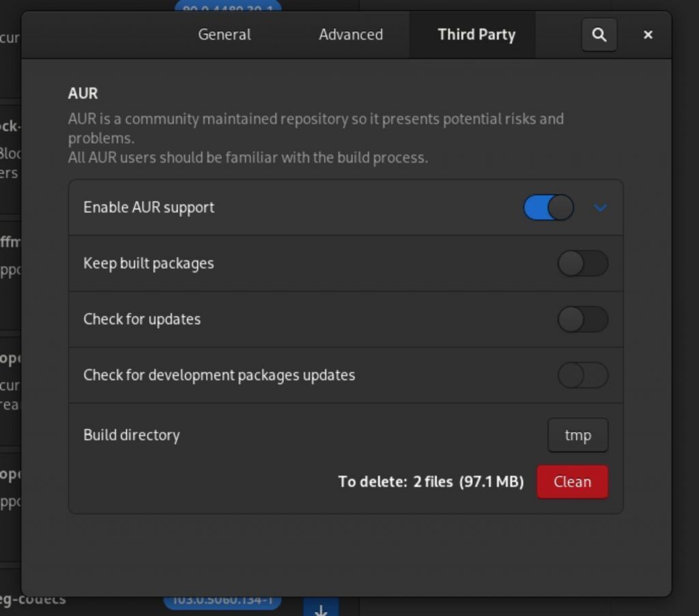Enable Keep built packages
Screen dimensions: 699x616
[x=583, y=264]
